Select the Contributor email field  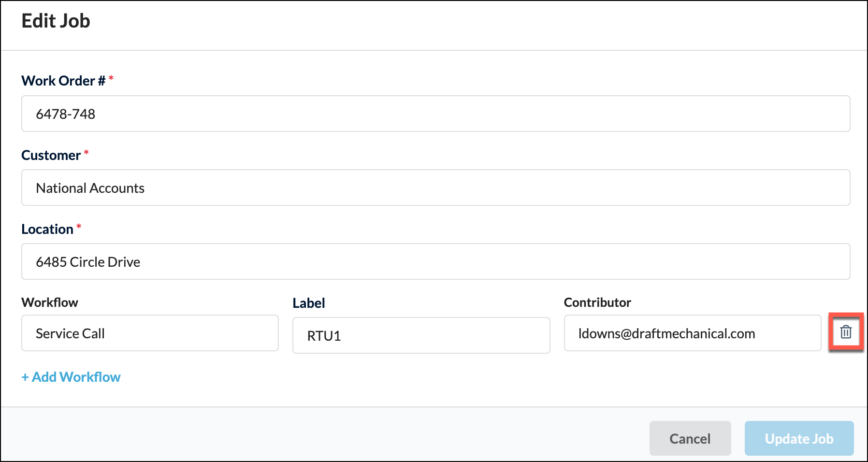tap(692, 333)
